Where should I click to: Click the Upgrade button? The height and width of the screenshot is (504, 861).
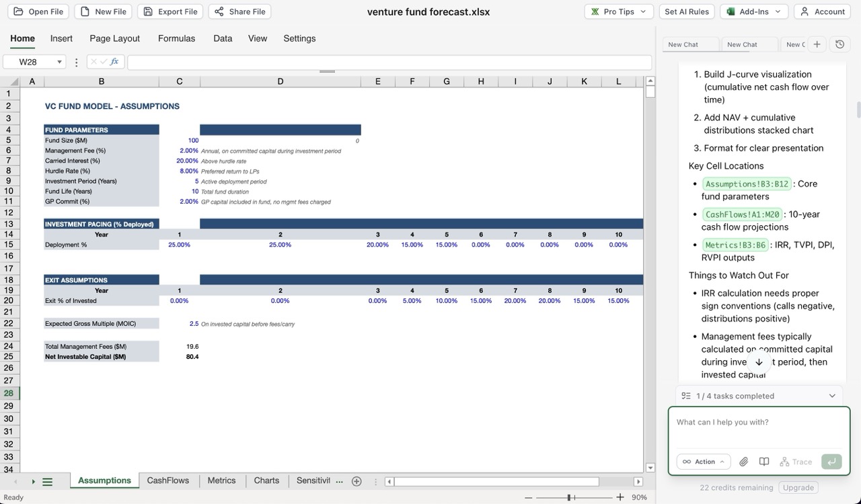click(x=798, y=487)
